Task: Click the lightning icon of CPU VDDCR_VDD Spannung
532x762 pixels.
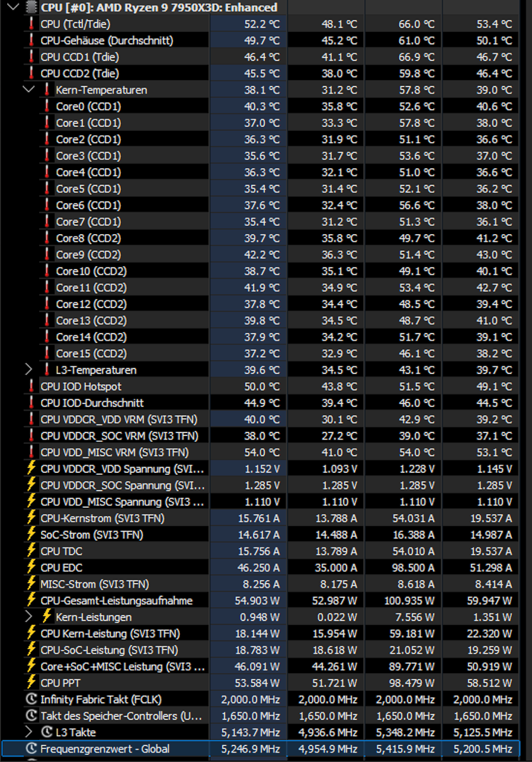Action: tap(31, 469)
